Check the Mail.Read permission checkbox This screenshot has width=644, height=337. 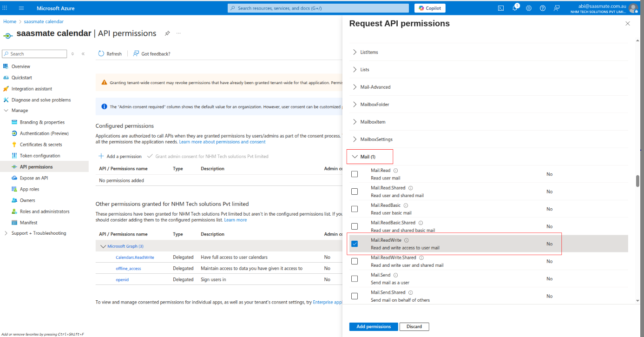[355, 174]
